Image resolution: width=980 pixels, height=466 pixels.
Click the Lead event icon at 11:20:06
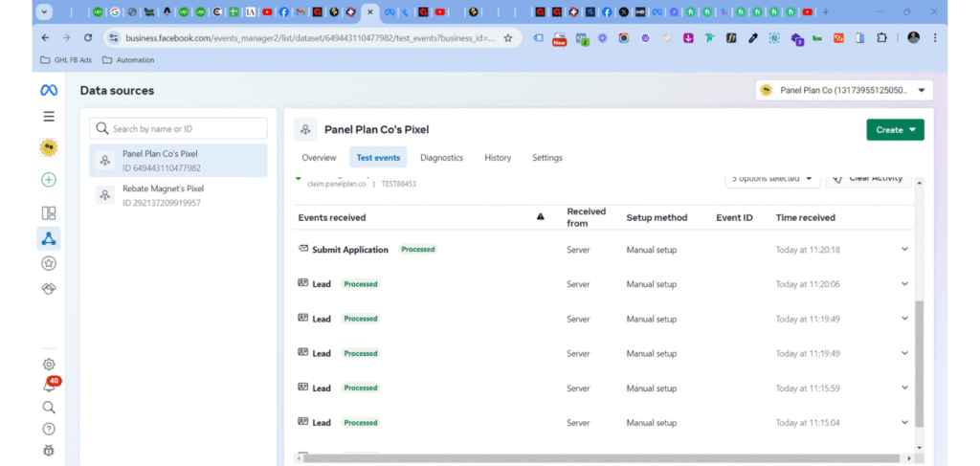tap(303, 283)
